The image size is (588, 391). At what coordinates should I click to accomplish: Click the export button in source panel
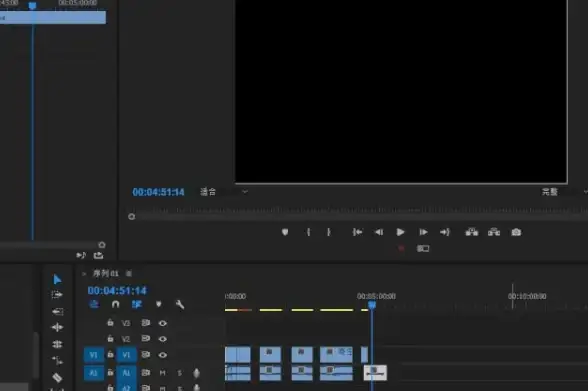[x=99, y=256]
